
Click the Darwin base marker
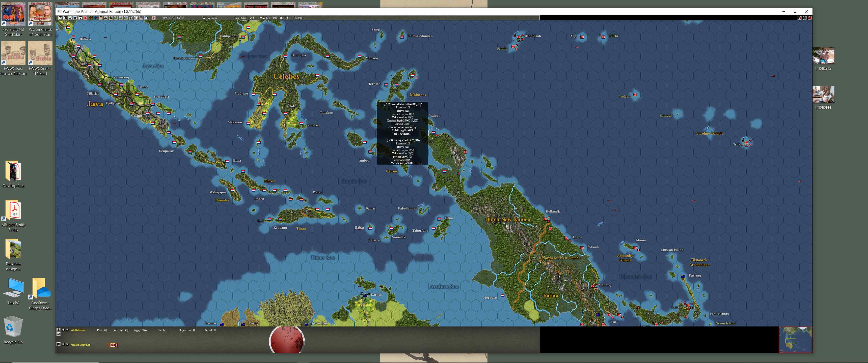(x=365, y=296)
